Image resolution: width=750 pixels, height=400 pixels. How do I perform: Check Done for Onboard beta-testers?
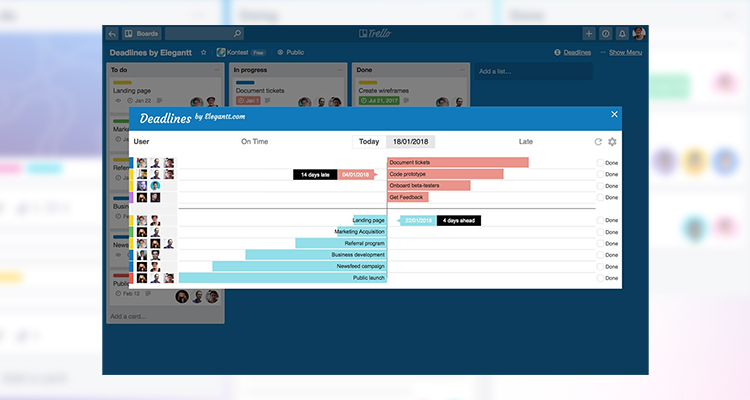[x=600, y=186]
